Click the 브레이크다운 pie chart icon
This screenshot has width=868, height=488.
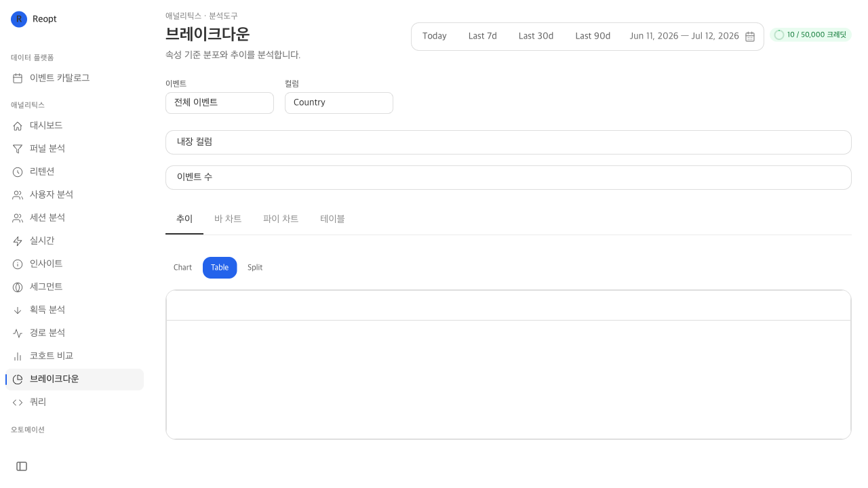click(18, 380)
